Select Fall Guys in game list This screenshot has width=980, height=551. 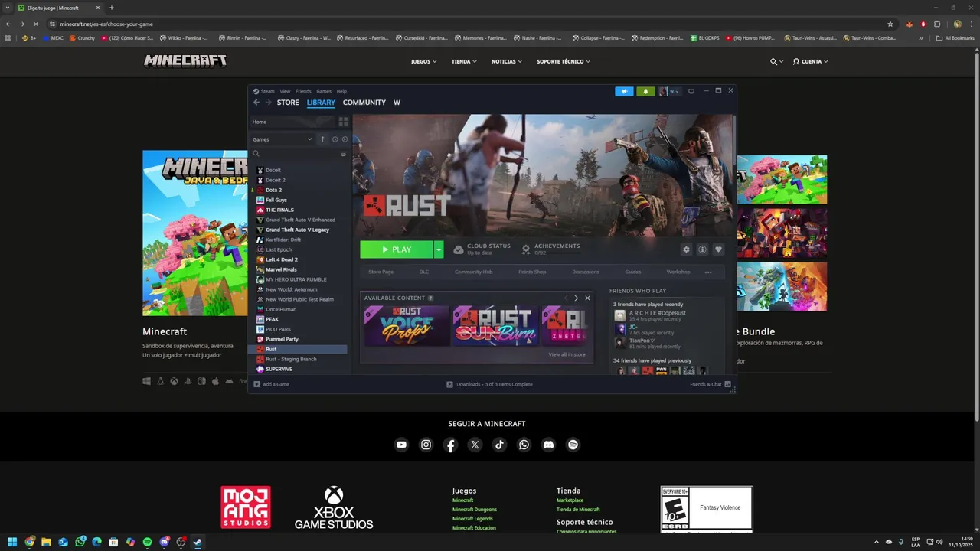pyautogui.click(x=276, y=200)
